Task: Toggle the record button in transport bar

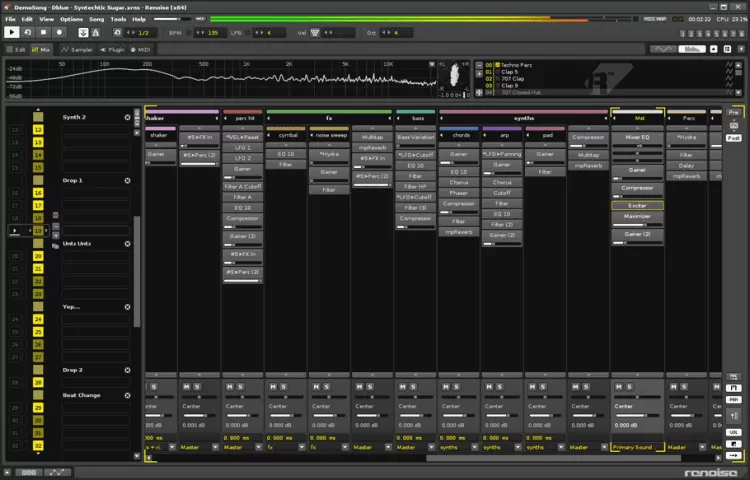Action: click(60, 32)
